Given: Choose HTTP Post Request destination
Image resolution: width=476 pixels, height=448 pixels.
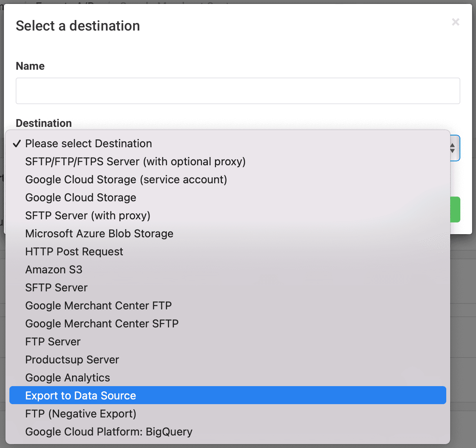Looking at the screenshot, I should 74,252.
